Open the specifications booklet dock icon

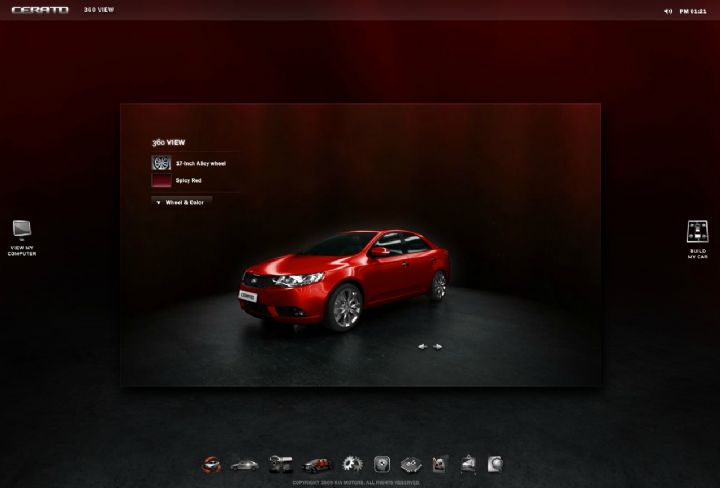coord(411,465)
